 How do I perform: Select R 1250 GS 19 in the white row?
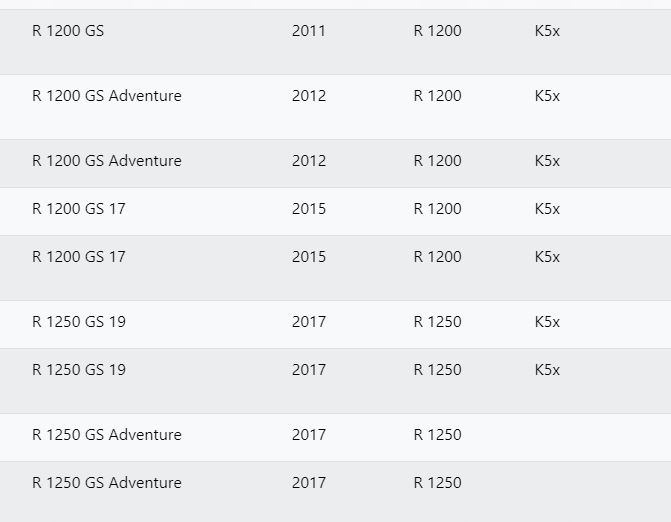pyautogui.click(x=79, y=322)
